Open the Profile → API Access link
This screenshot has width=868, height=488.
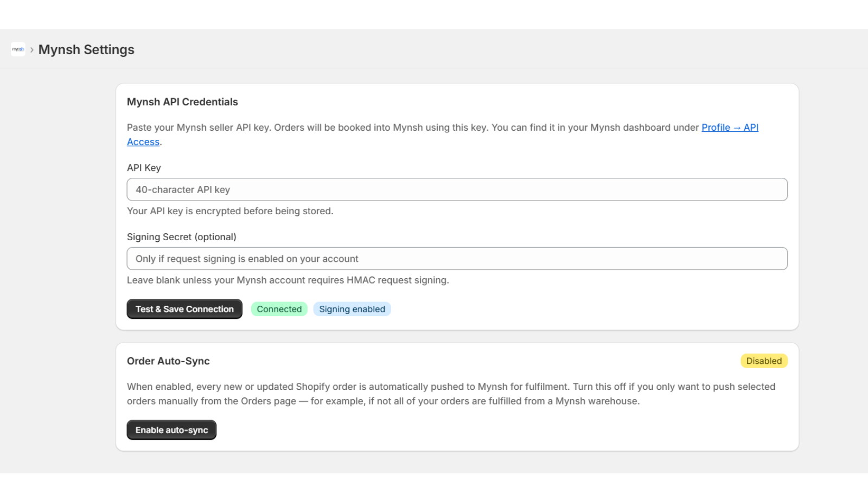[730, 127]
